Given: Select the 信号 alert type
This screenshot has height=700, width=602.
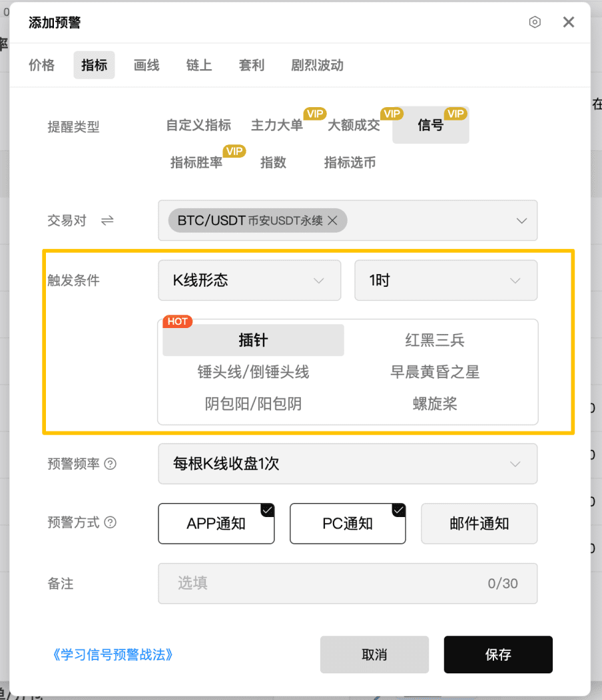Looking at the screenshot, I should [x=431, y=125].
